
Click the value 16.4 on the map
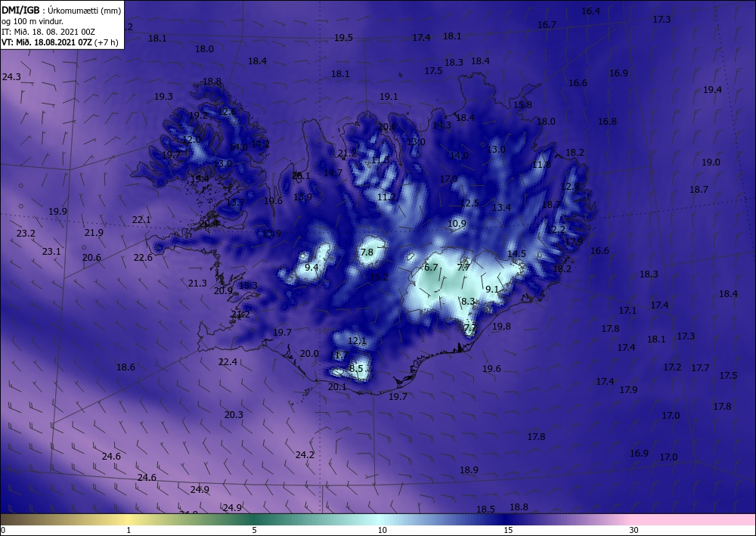click(590, 11)
